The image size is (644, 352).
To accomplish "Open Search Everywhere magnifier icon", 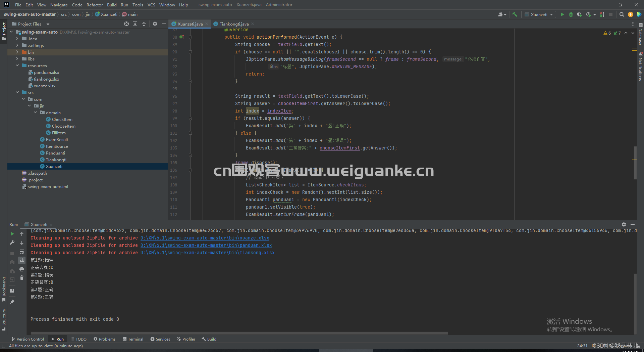I will pos(622,14).
